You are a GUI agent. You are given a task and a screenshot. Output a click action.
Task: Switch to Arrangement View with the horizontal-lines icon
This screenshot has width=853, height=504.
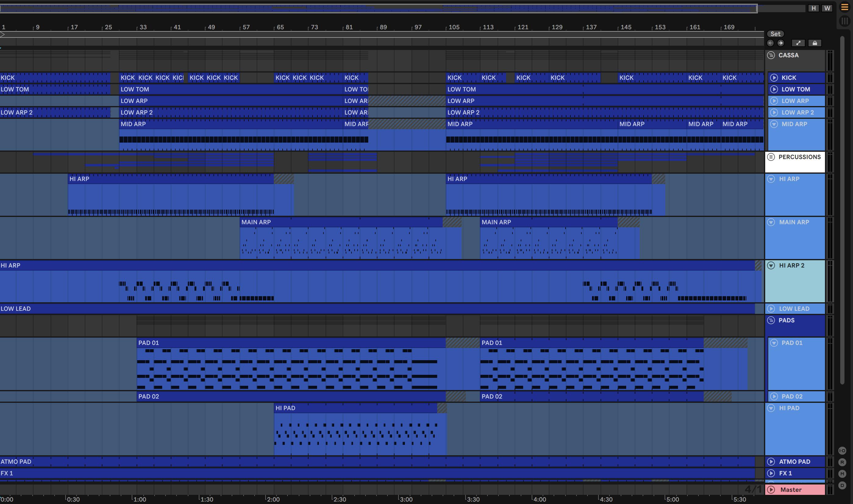pos(844,8)
